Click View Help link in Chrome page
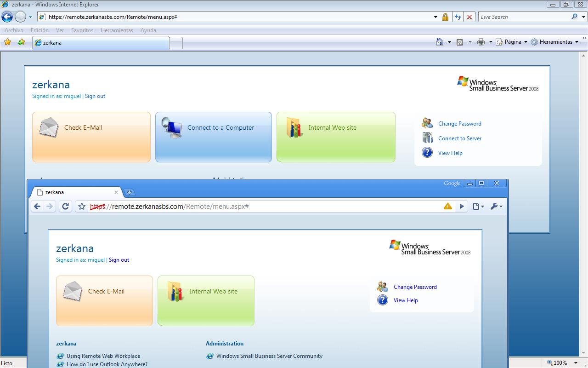This screenshot has width=588, height=368. (406, 300)
